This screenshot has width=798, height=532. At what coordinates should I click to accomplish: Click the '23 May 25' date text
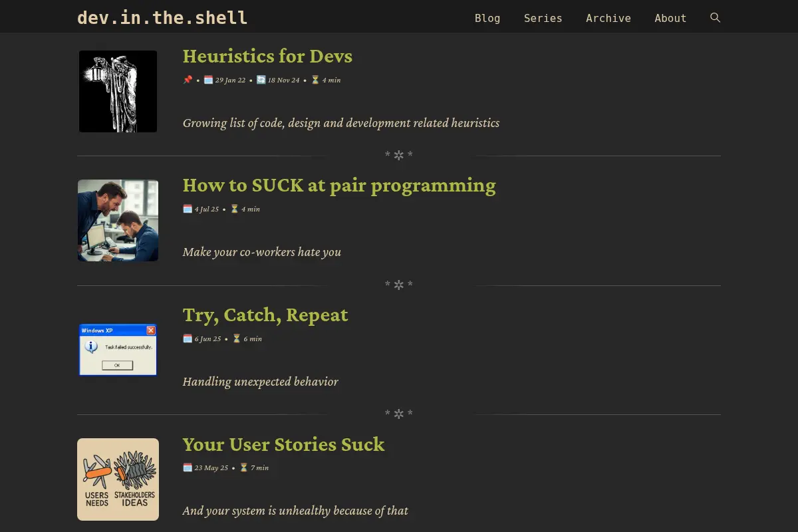point(211,467)
